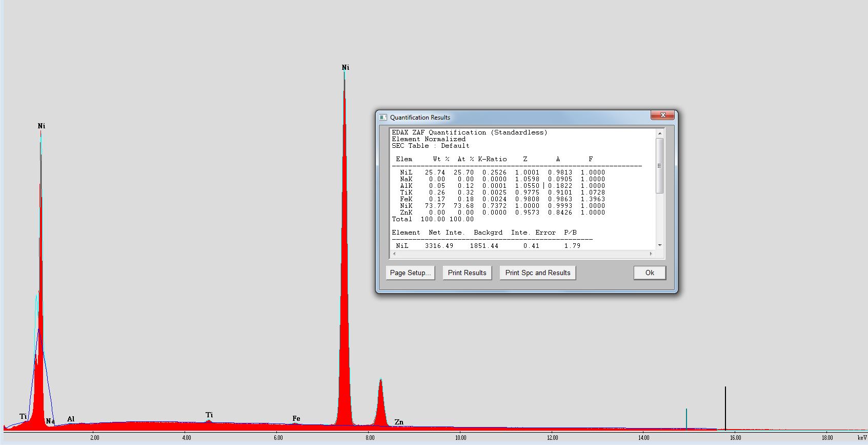The image size is (868, 445).
Task: Click the FeK element row name
Action: 406,199
